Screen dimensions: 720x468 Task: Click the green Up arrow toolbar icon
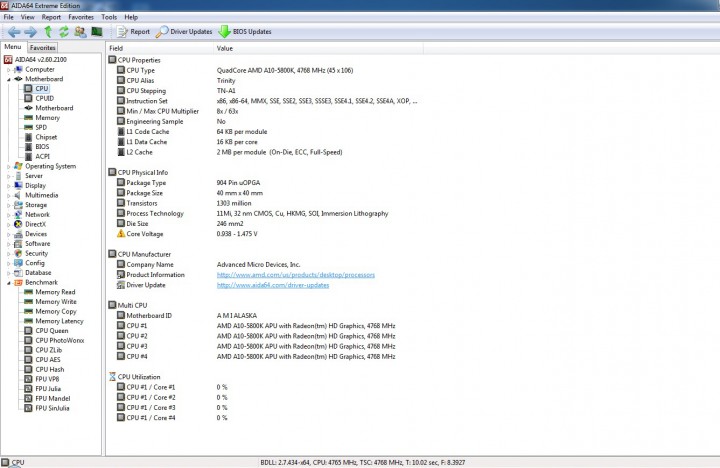pos(48,31)
